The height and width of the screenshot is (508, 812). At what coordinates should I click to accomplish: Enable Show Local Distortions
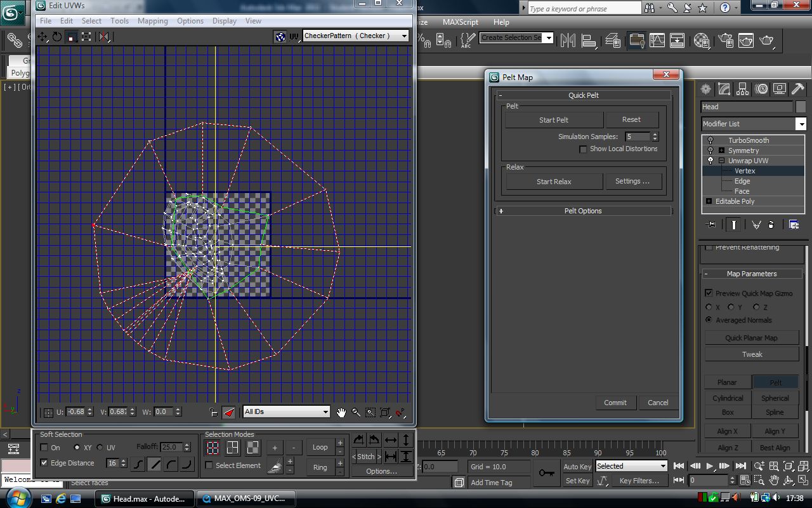pyautogui.click(x=583, y=149)
